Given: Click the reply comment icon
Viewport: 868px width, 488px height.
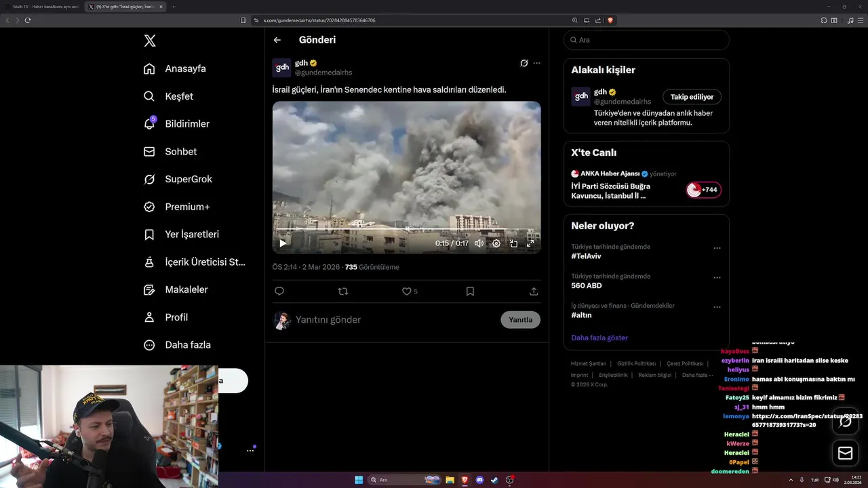Looking at the screenshot, I should click(279, 291).
